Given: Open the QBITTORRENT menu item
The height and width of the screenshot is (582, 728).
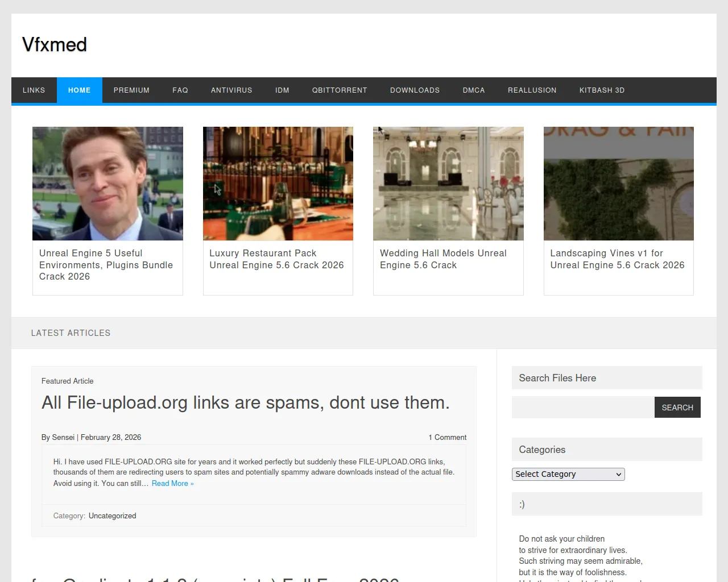Looking at the screenshot, I should pos(340,90).
